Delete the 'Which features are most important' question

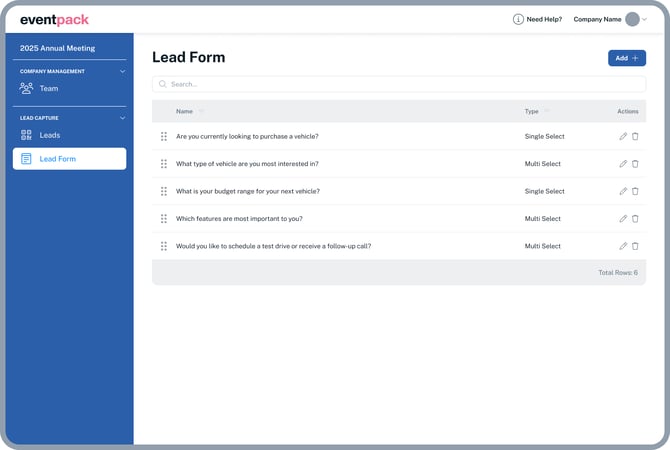pos(635,218)
